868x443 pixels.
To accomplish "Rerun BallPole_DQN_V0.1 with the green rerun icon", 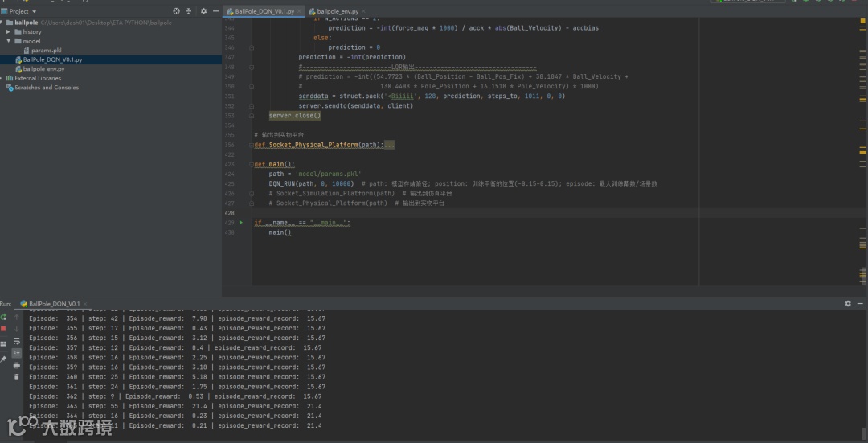I will tap(4, 317).
